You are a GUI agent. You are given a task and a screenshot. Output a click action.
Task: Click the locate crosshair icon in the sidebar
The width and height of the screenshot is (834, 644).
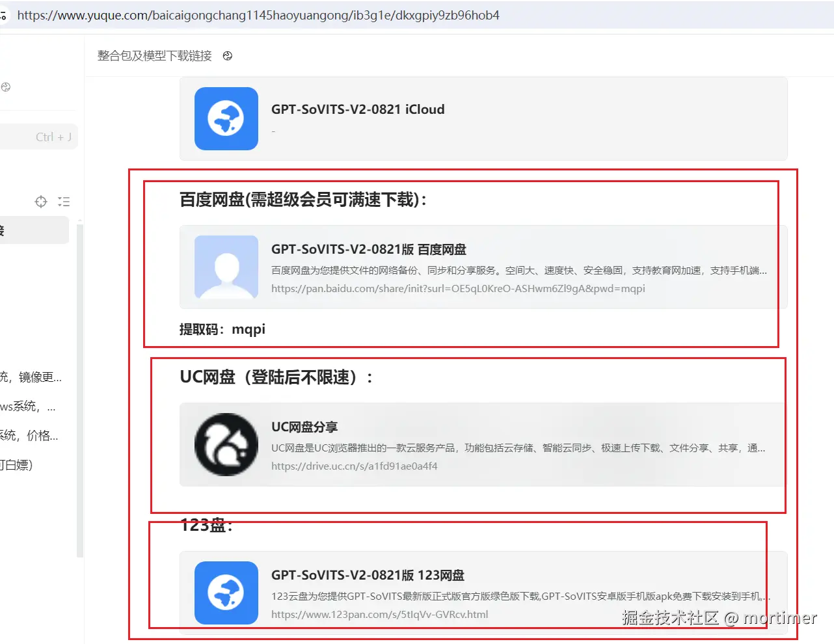point(41,202)
